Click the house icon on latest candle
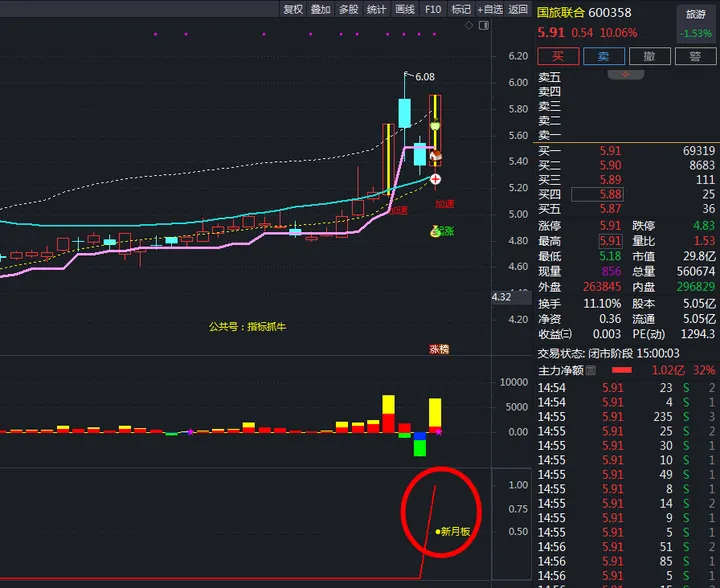 click(435, 156)
